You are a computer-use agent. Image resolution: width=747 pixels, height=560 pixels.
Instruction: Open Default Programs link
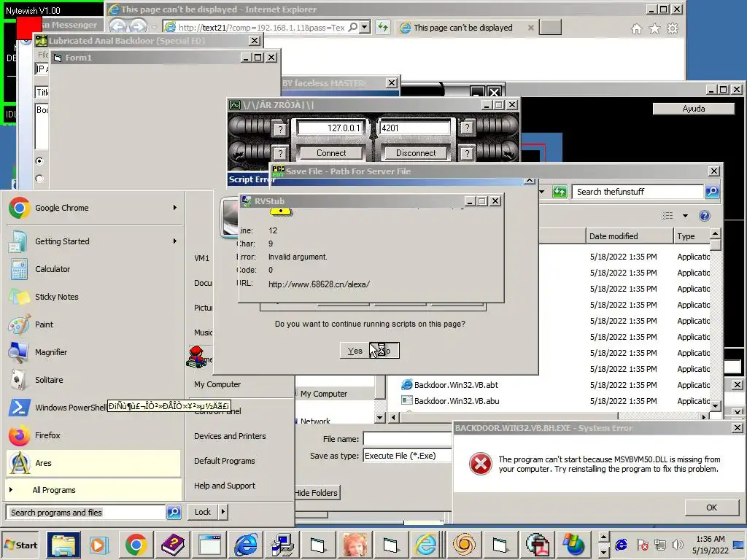point(225,461)
